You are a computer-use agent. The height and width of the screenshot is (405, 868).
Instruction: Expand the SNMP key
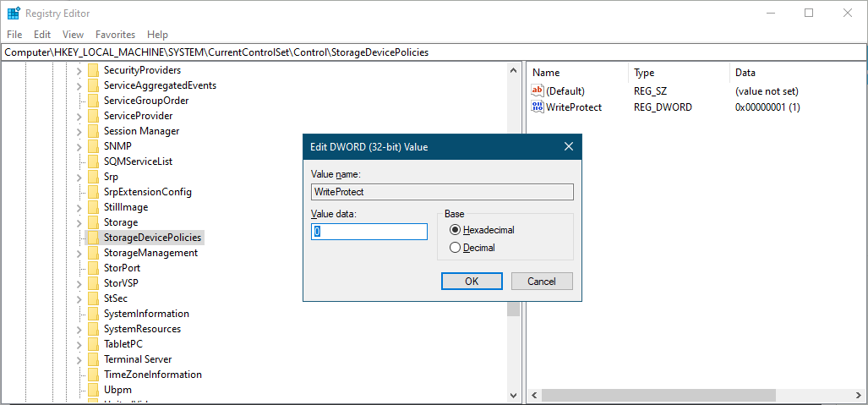(79, 146)
